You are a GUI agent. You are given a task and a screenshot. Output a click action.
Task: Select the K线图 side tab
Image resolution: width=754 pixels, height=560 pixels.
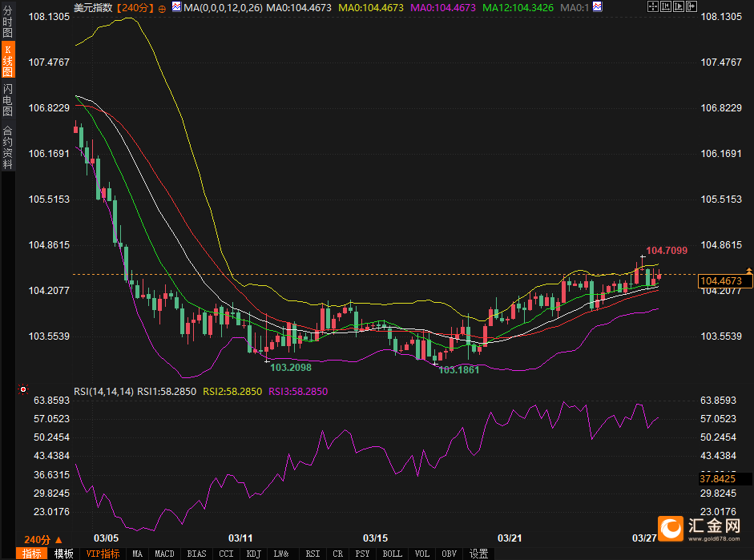[x=8, y=60]
